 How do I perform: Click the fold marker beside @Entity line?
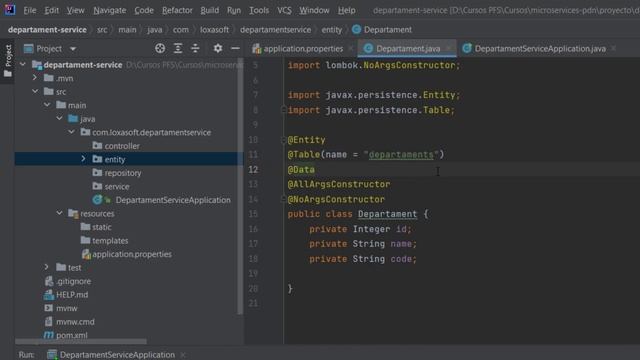point(283,140)
